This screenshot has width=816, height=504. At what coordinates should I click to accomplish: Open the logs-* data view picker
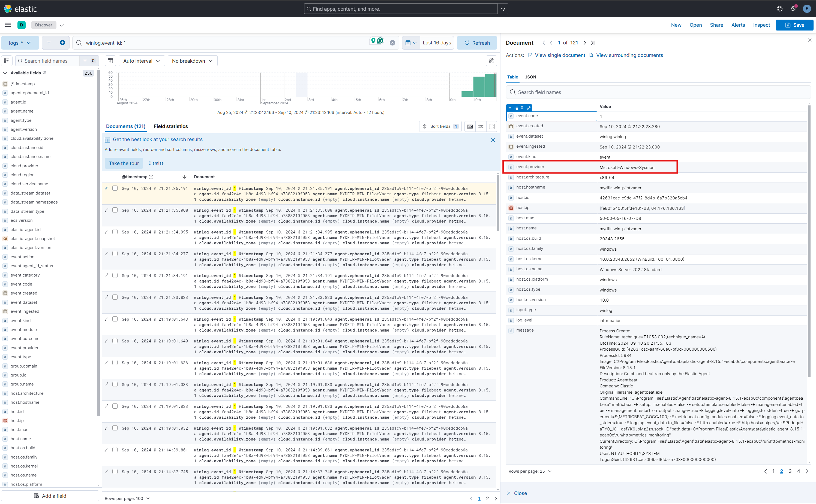pos(20,43)
